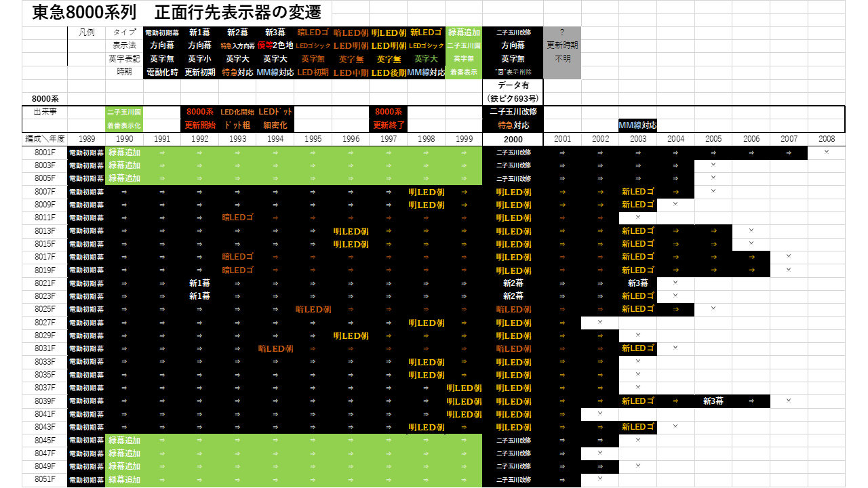
Task: Select the bold '2000' year header
Action: [x=513, y=139]
